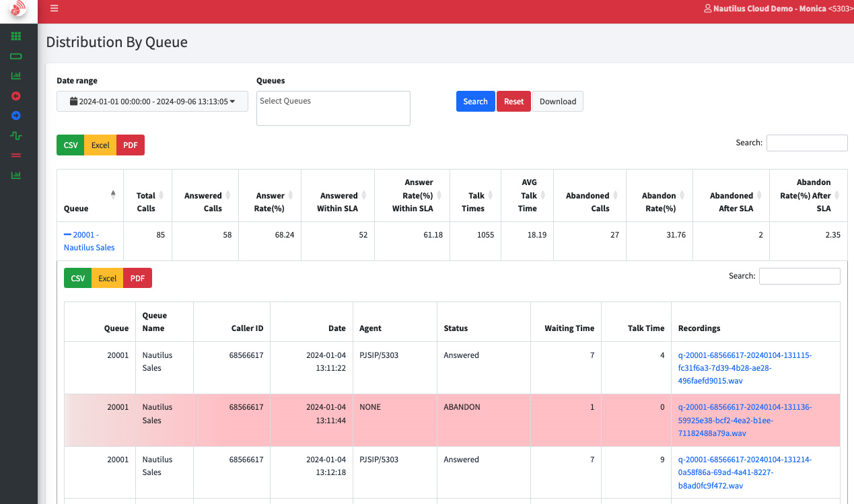Click the Select Queues field
The image size is (854, 504).
[333, 108]
